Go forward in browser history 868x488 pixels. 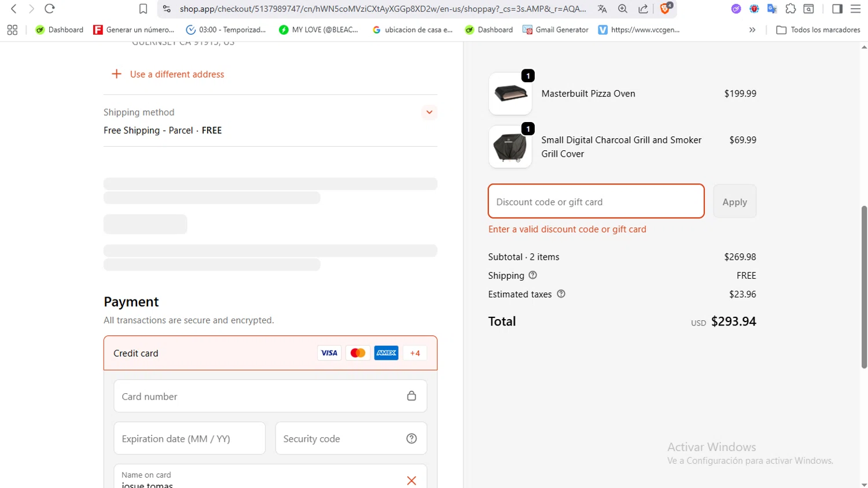point(31,9)
